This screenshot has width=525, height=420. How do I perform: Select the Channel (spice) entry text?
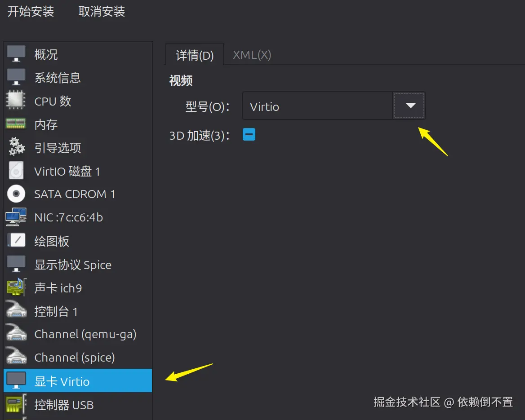click(x=74, y=358)
